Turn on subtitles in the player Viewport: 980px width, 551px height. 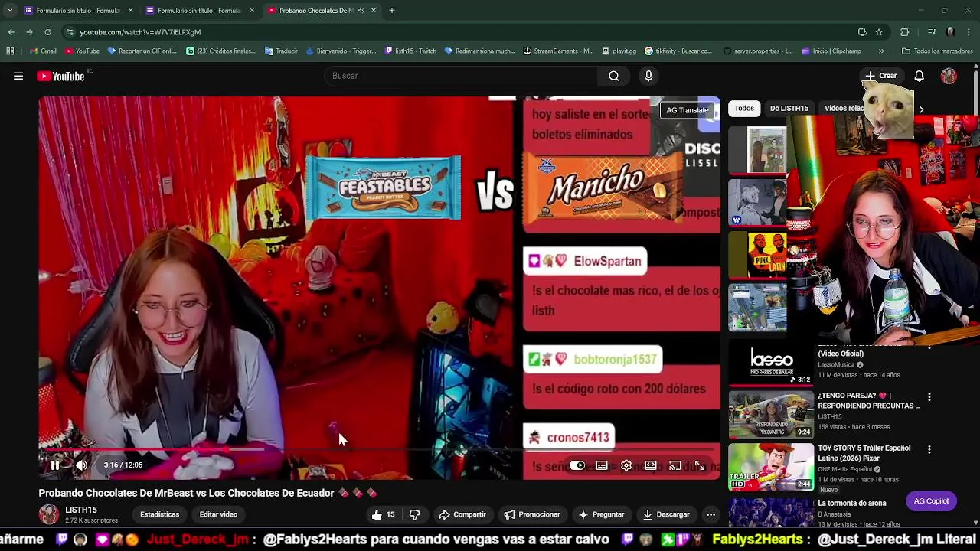point(602,465)
